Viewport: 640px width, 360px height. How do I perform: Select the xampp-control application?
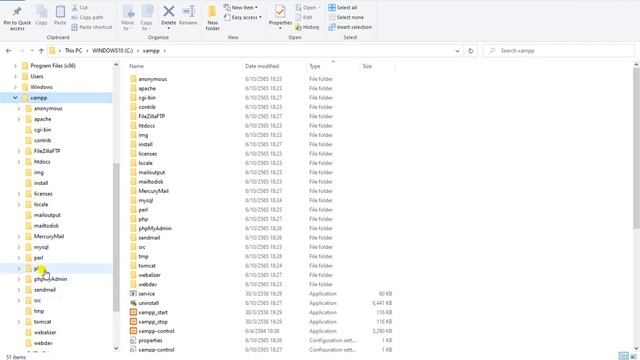[156, 331]
